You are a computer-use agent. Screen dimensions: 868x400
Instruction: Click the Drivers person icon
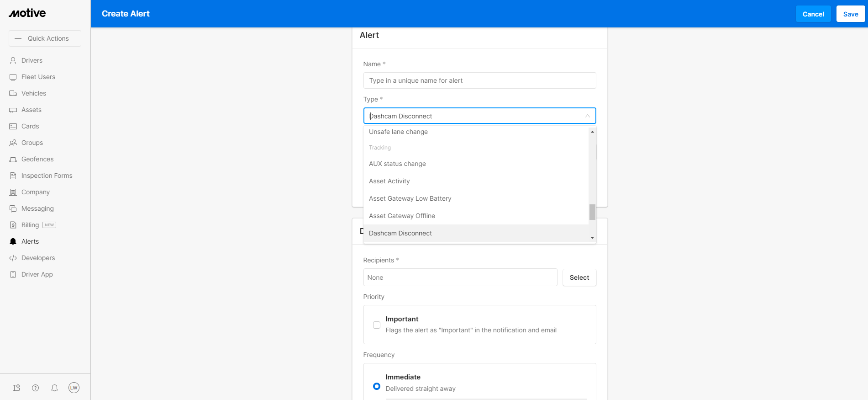tap(13, 60)
